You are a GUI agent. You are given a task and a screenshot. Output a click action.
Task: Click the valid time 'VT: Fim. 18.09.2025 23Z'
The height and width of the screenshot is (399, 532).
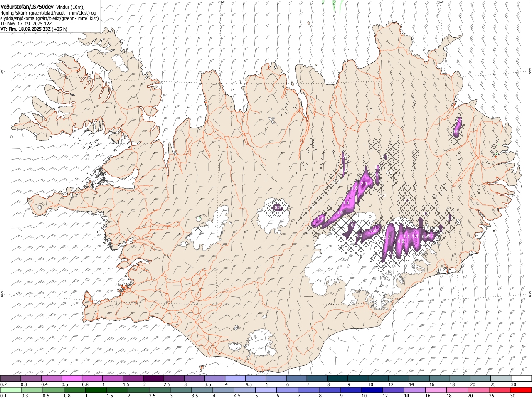(26, 29)
